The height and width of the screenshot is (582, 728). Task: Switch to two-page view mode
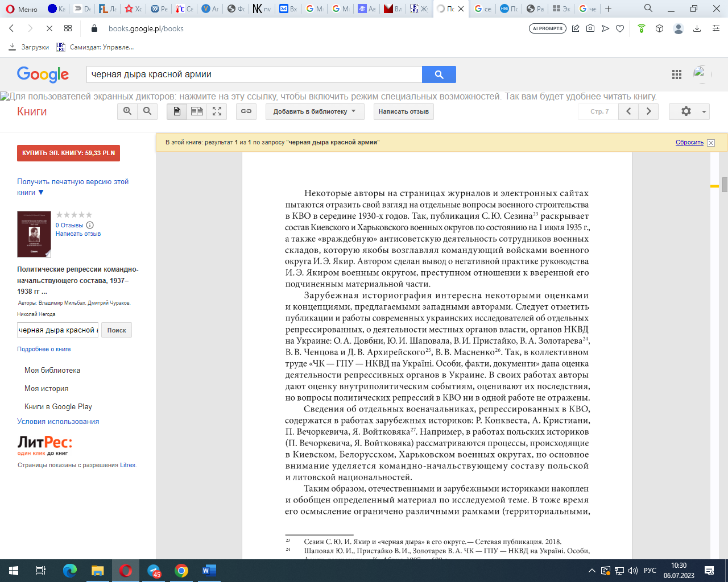[x=197, y=111]
